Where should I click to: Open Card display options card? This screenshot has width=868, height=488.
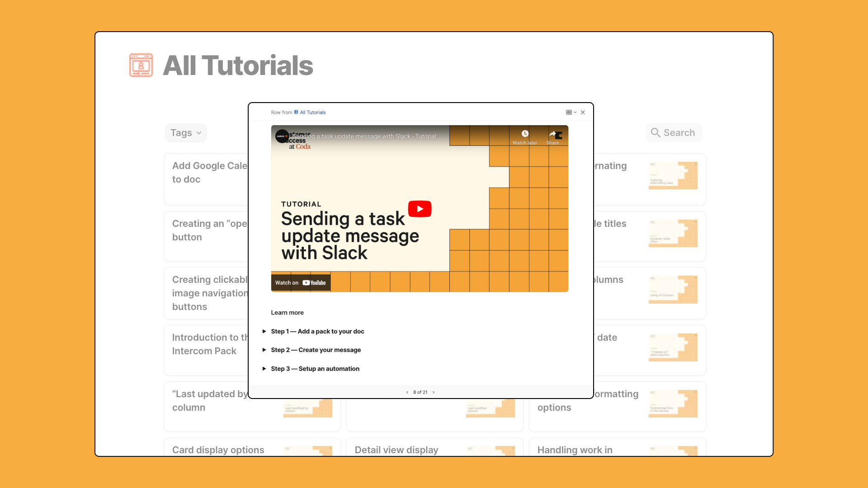point(218,450)
